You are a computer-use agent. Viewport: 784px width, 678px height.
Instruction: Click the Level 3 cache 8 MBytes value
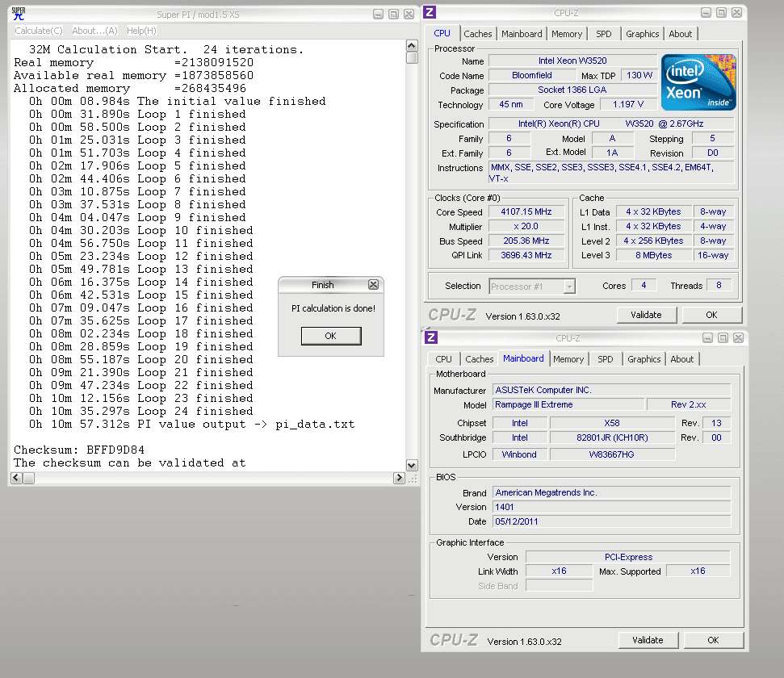coord(653,256)
